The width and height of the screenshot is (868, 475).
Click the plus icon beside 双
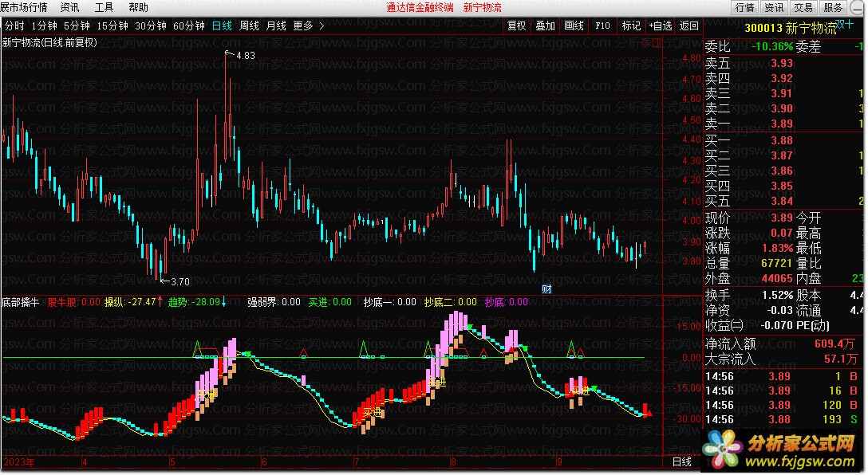tap(850, 24)
